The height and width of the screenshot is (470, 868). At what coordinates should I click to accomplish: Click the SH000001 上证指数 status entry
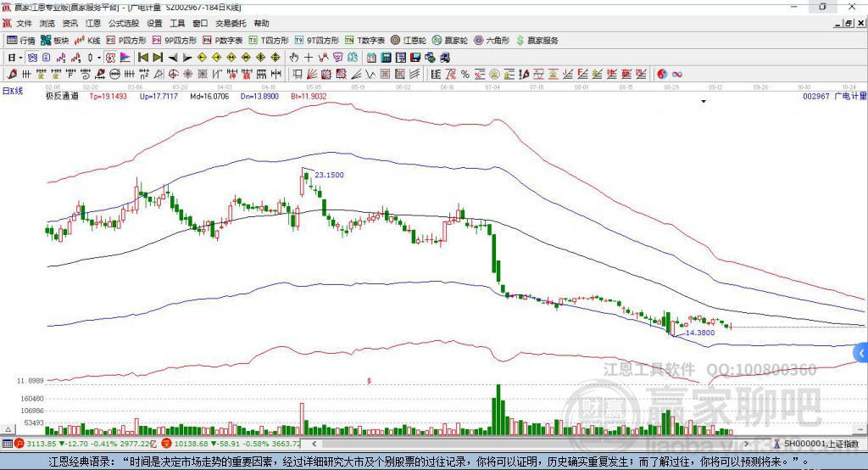821,444
